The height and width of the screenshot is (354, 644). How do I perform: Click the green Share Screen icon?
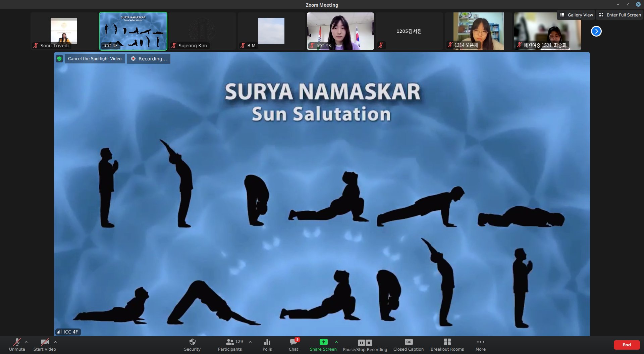[x=323, y=342]
